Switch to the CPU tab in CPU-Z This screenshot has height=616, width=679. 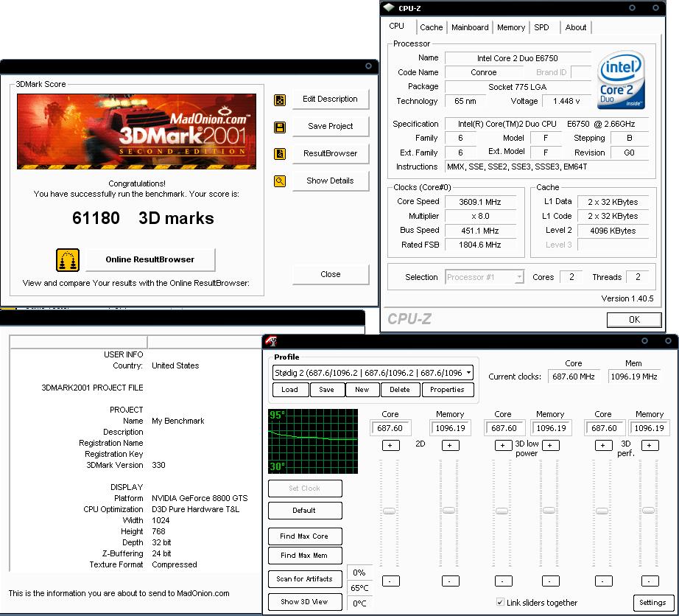click(x=397, y=26)
